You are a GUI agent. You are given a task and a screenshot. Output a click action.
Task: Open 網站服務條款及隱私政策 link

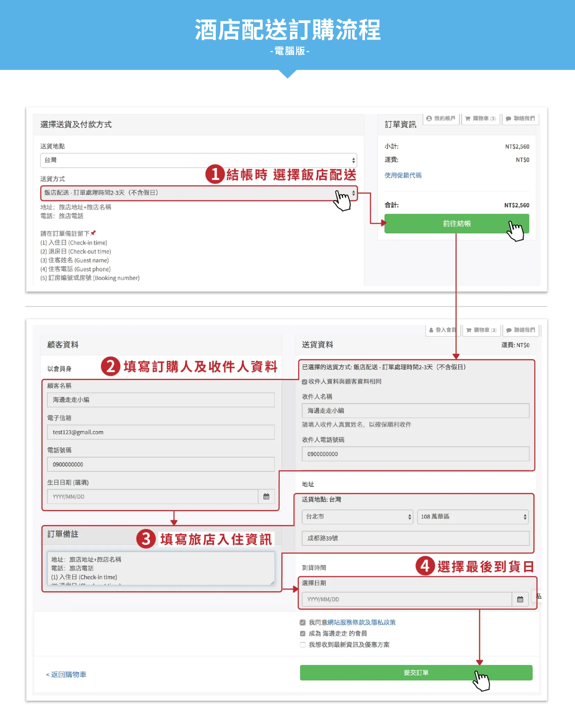[x=362, y=623]
